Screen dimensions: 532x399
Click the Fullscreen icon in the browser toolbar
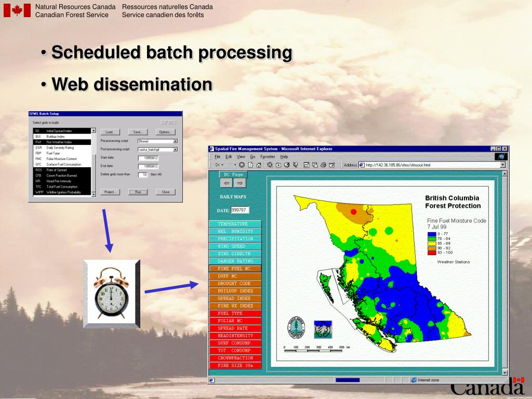click(x=307, y=165)
